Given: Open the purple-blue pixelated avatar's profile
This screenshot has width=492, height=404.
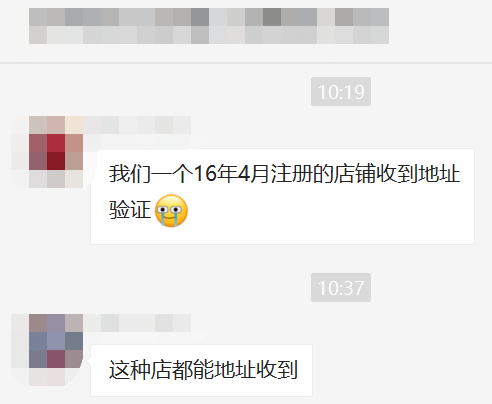Looking at the screenshot, I should [47, 350].
